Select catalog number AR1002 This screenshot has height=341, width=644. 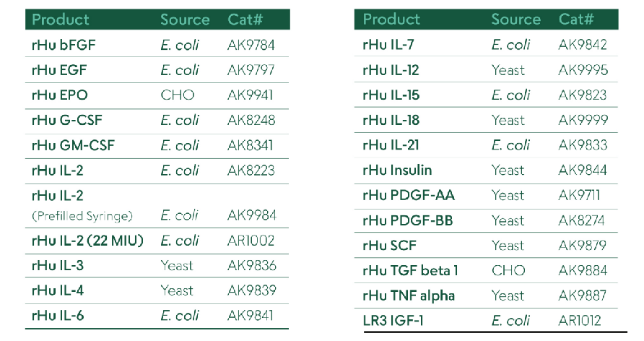pyautogui.click(x=251, y=241)
